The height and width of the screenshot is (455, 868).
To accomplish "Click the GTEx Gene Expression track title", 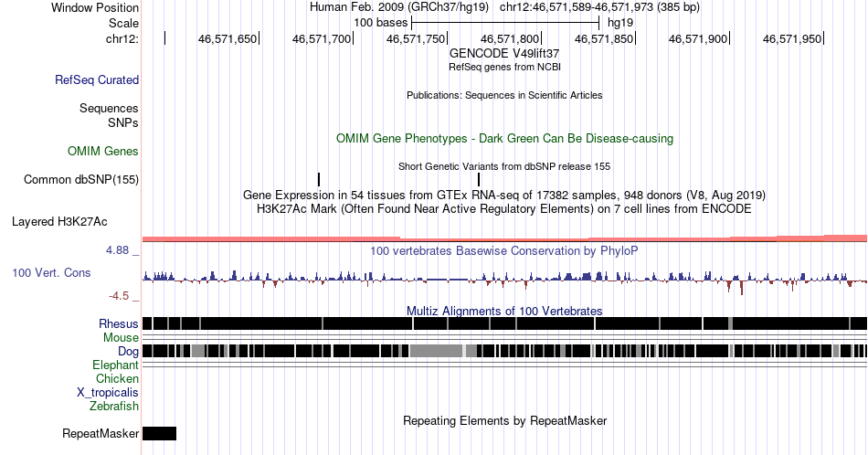I will (x=504, y=195).
